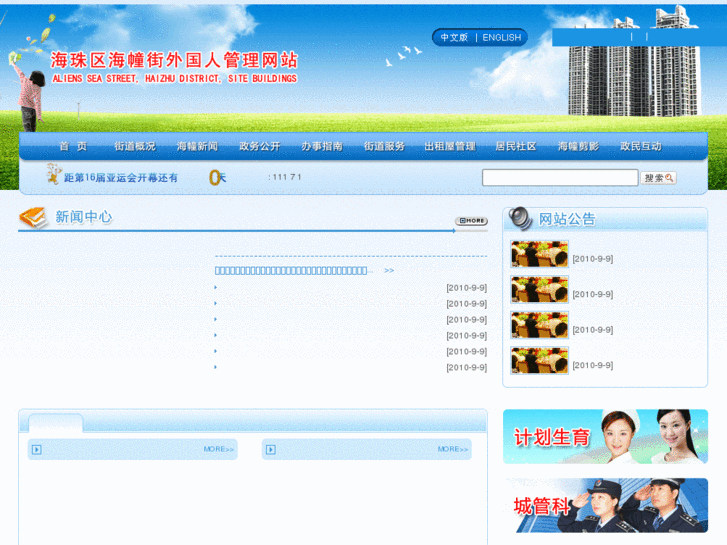The image size is (727, 545).
Task: Open the 海幢剪影 menu item
Action: (578, 146)
